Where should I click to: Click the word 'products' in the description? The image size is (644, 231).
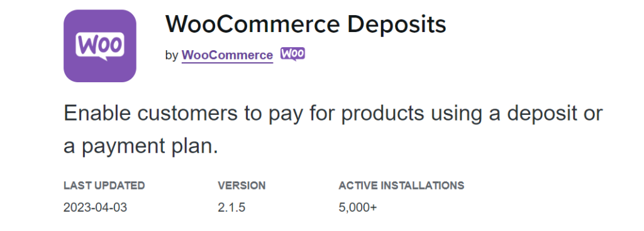click(x=382, y=113)
